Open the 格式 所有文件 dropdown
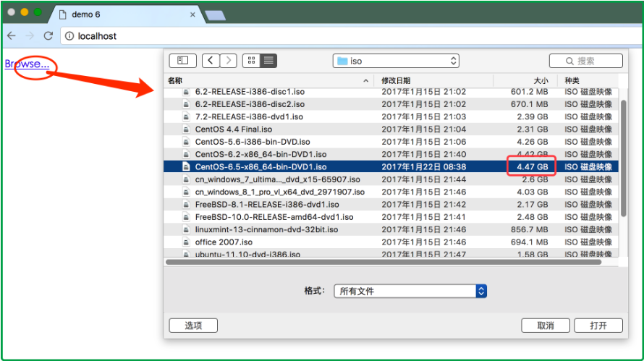 pos(410,291)
